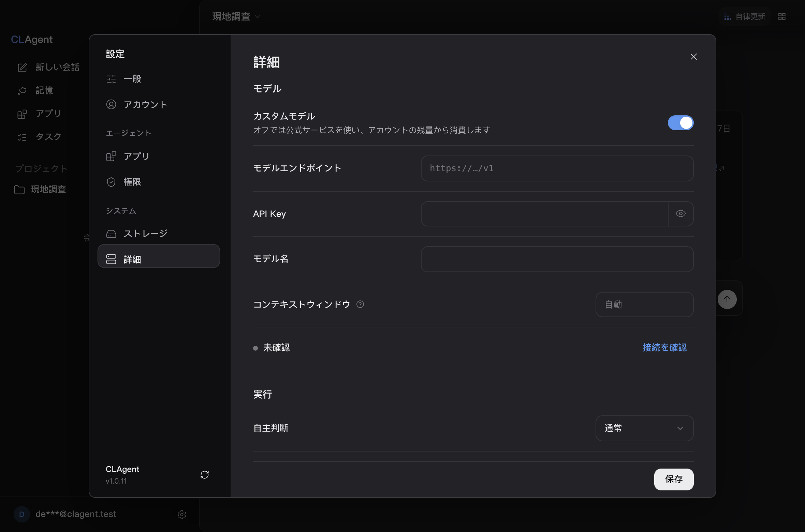The height and width of the screenshot is (532, 805).
Task: Open アカウント settings section
Action: [159, 104]
